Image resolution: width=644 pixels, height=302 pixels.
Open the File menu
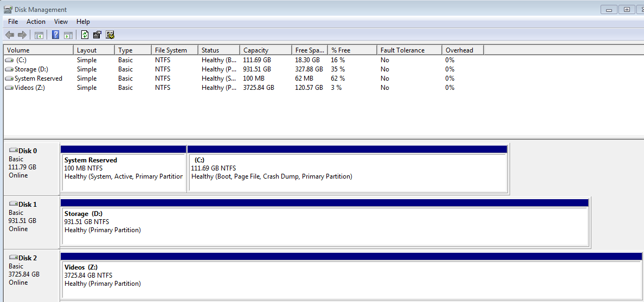(12, 22)
